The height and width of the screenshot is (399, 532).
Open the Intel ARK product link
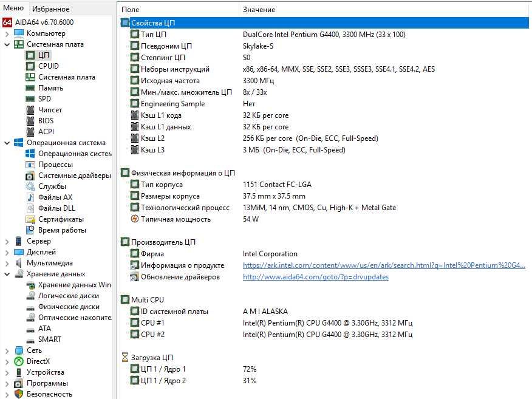tap(384, 265)
